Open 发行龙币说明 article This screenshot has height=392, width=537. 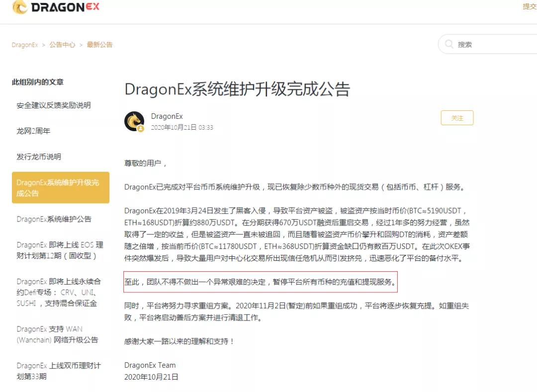tap(39, 157)
